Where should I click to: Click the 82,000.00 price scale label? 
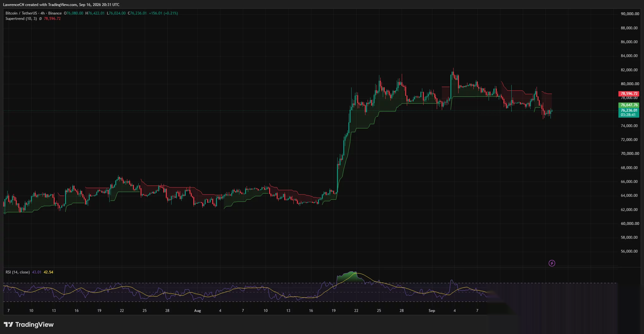pos(630,70)
